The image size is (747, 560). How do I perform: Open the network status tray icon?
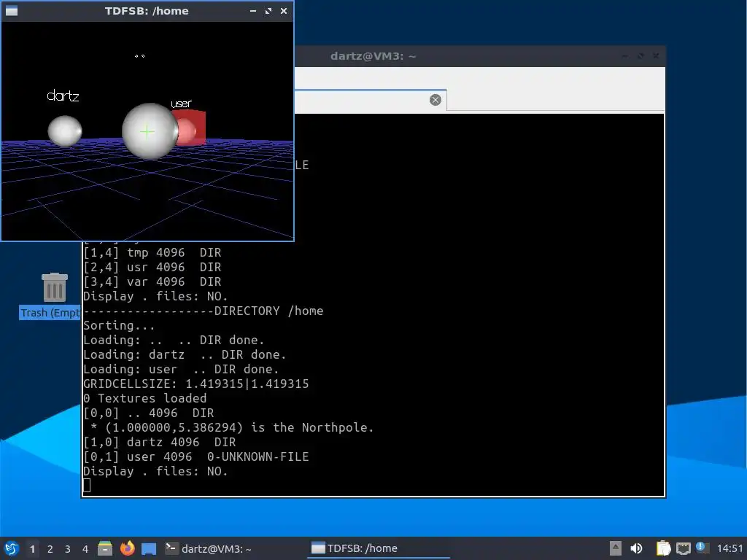tap(683, 548)
